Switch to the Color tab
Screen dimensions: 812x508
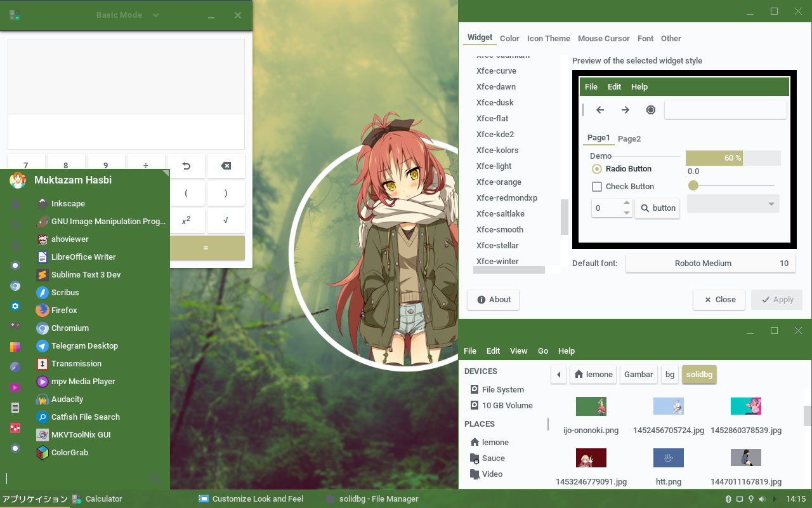pos(509,39)
